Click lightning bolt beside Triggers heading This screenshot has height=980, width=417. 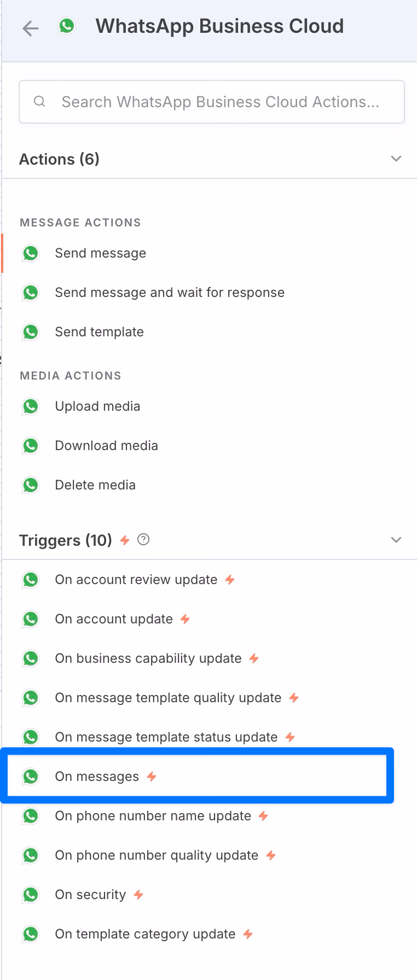125,540
